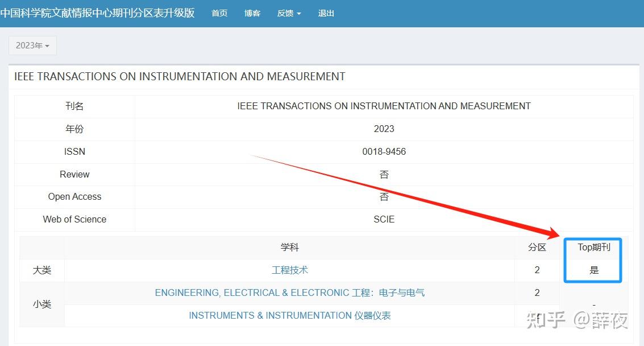Click the 学科 column header

289,247
